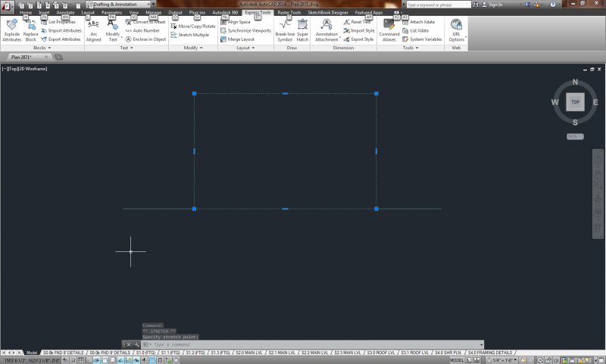Click Enclose in Object
Screen dimensions: 606x364
click(145, 39)
